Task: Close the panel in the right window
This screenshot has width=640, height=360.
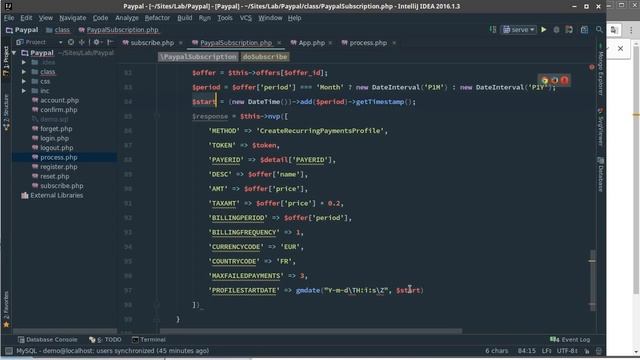Action: tap(620, 49)
